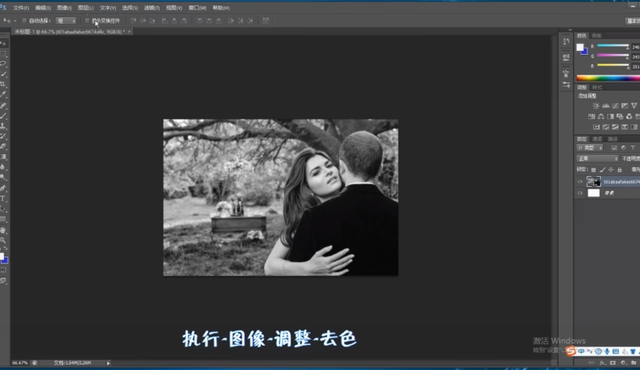Pick a color from the spectrum ramp

608,78
